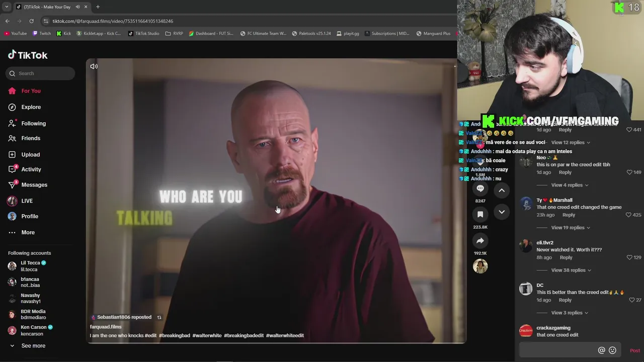644x362 pixels.
Task: Open the RVRP bookmarks folder
Action: click(x=174, y=34)
